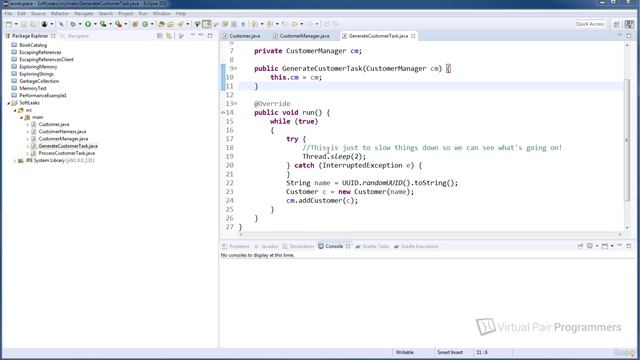Click the Coverage run icon

click(103, 24)
